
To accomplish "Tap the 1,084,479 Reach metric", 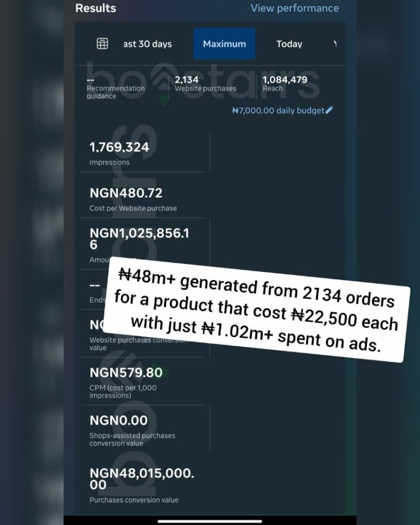I will (x=285, y=84).
